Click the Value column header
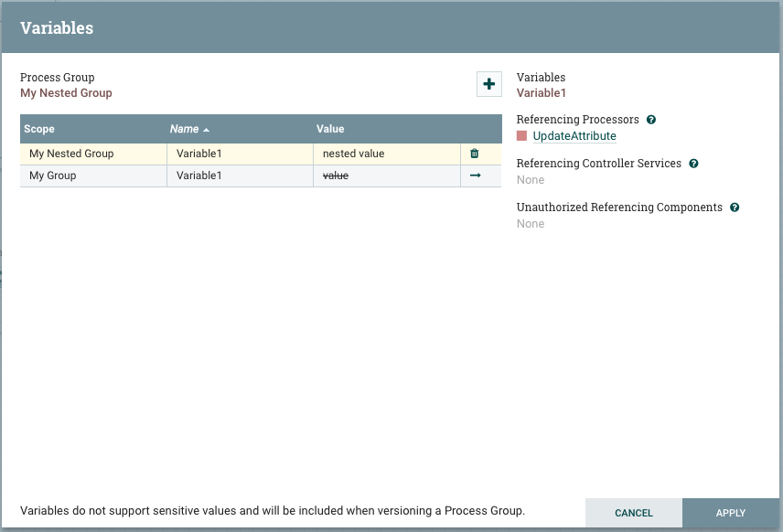The width and height of the screenshot is (783, 532). click(388, 129)
